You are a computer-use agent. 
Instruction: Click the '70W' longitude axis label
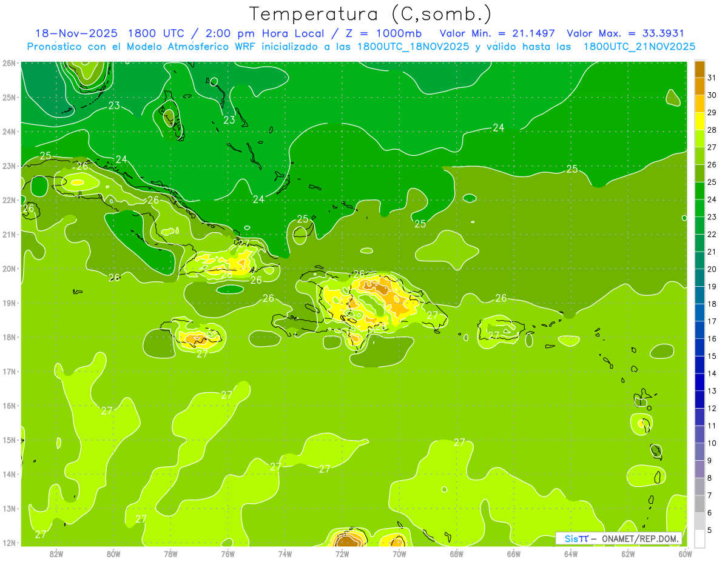[x=399, y=554]
